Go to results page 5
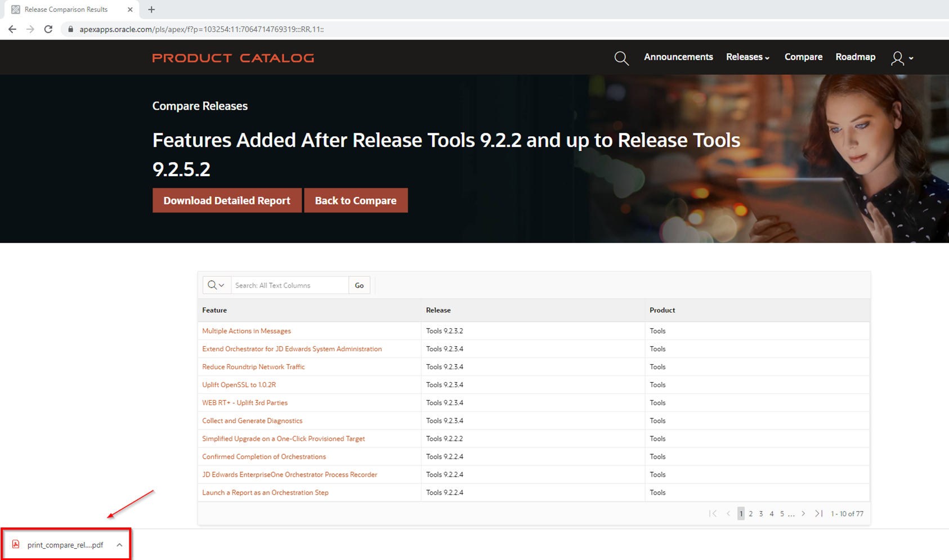The image size is (949, 560). [x=782, y=513]
